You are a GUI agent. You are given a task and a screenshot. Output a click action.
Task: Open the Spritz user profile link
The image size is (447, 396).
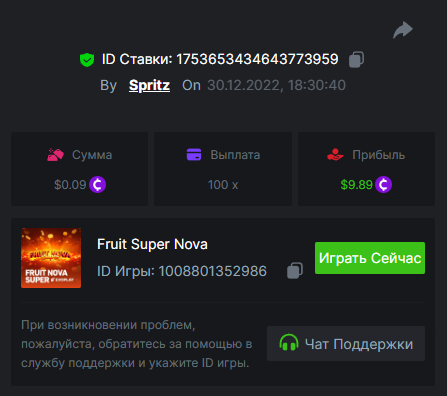149,85
